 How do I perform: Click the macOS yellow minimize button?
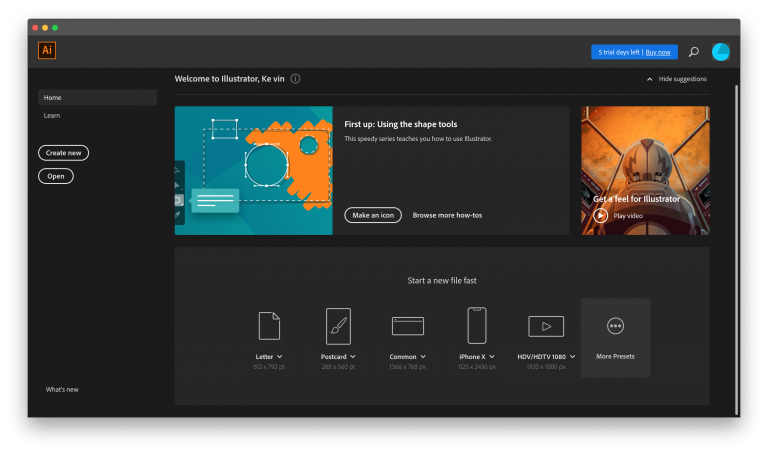coord(45,27)
